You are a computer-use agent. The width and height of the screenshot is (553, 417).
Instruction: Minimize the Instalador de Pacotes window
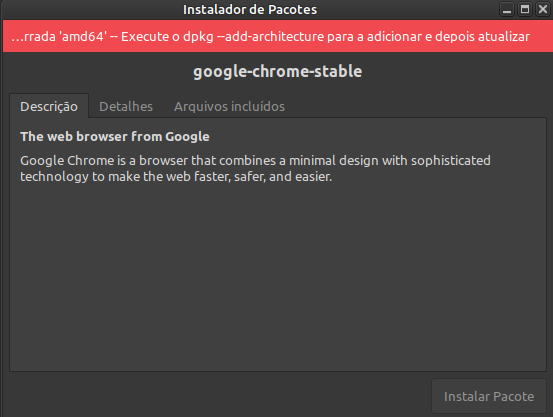pyautogui.click(x=507, y=10)
